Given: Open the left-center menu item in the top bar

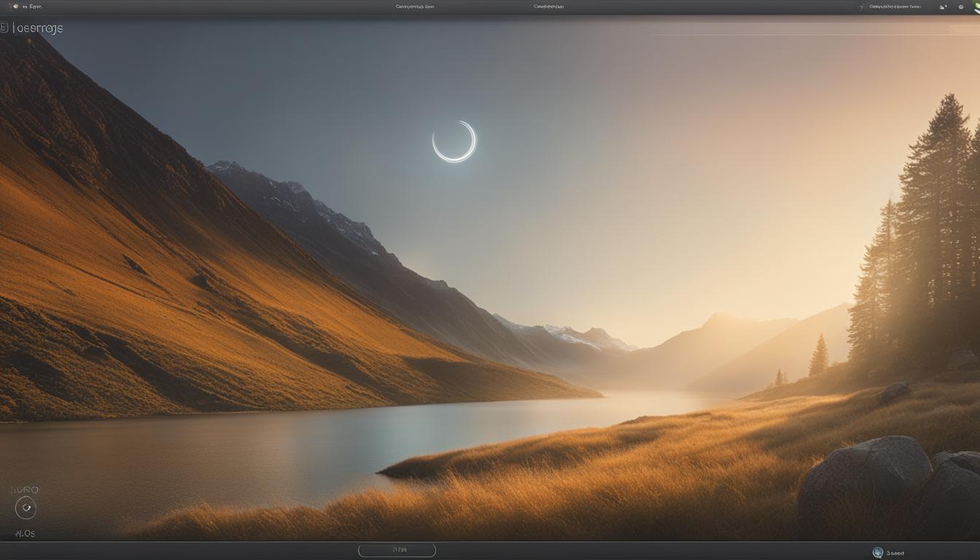Looking at the screenshot, I should 413,6.
